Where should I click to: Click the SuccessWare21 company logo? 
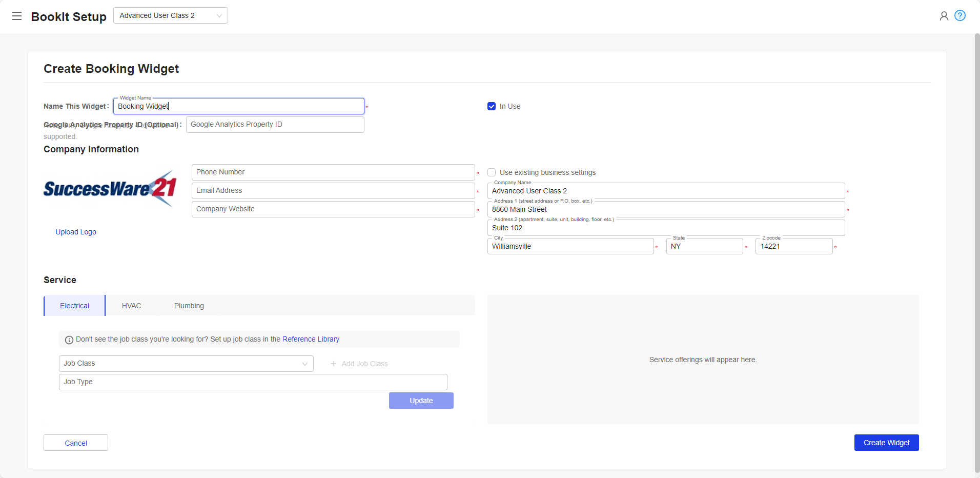110,189
